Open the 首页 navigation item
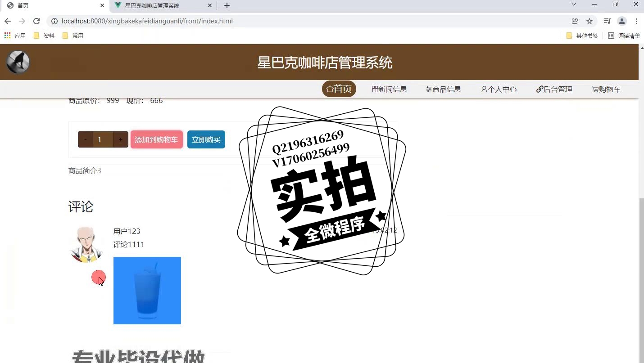Viewport: 644px width, 363px height. (339, 89)
